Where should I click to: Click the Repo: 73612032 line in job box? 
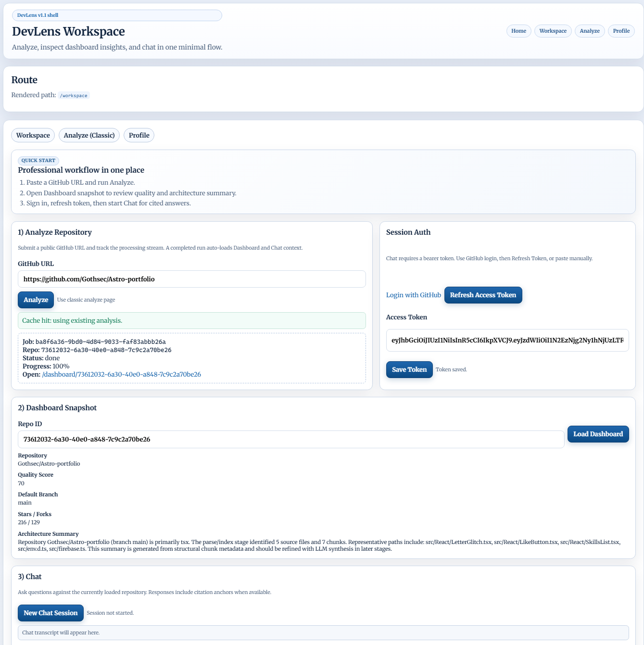coord(97,350)
